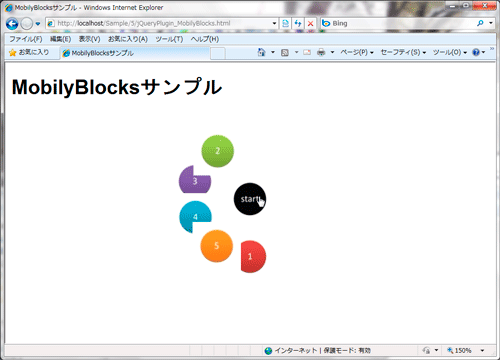Expand the address bar URL history dropdown
500x360 pixels.
(x=274, y=23)
